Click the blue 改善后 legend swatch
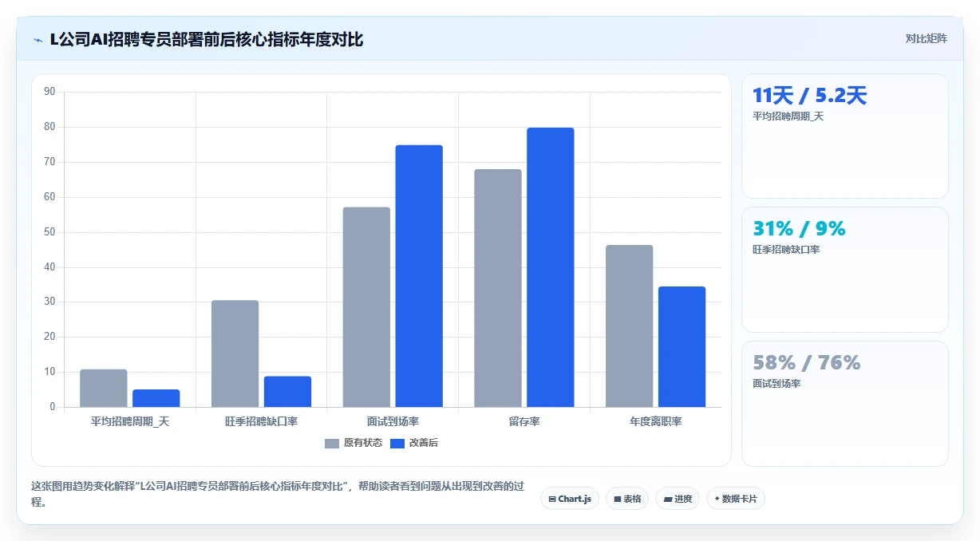980x541 pixels. [x=397, y=444]
